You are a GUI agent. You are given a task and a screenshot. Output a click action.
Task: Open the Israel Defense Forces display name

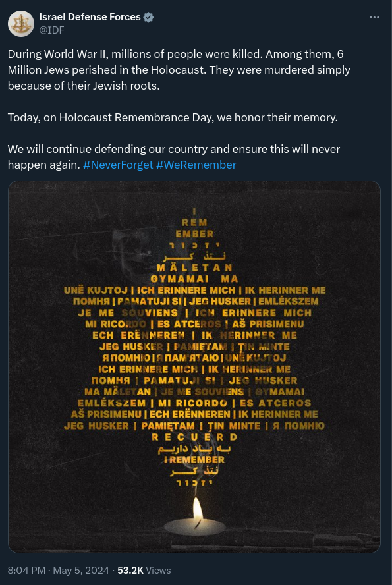[90, 17]
